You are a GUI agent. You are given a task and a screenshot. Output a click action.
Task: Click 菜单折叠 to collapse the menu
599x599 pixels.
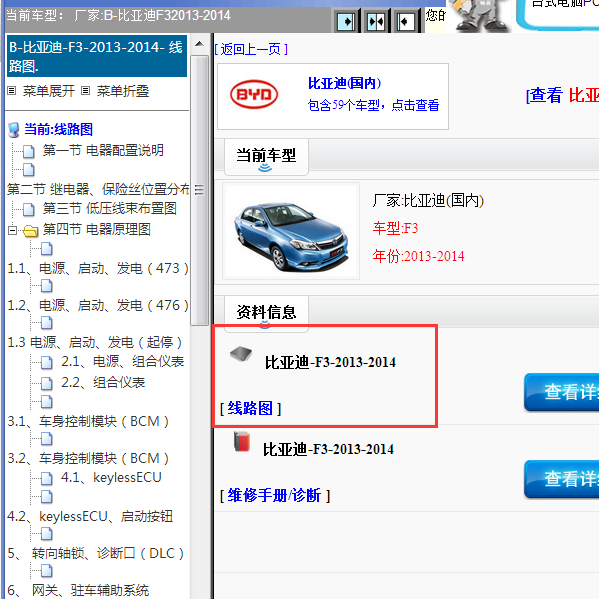pyautogui.click(x=123, y=91)
